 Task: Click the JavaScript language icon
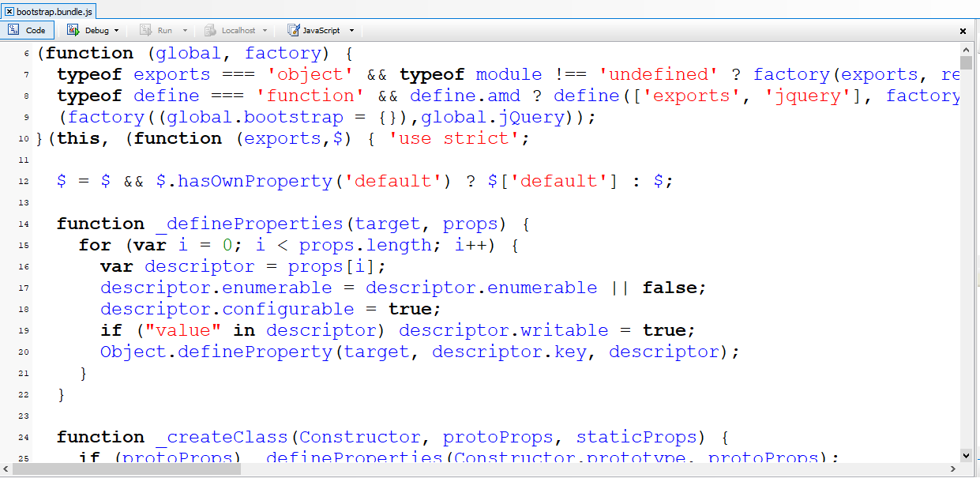click(x=291, y=30)
